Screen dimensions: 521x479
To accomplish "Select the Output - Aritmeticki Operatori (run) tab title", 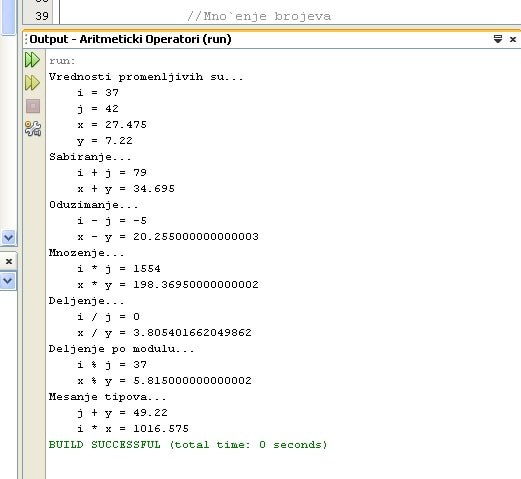I will (x=130, y=39).
